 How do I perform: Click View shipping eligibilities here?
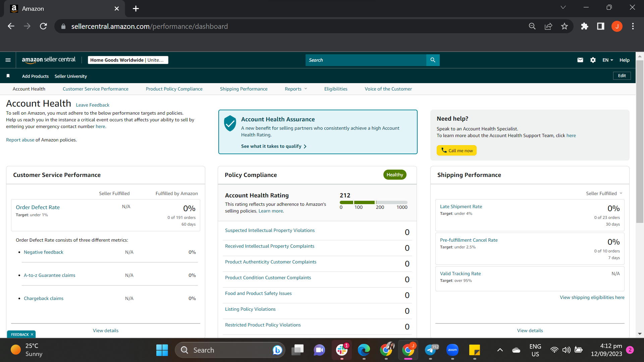pyautogui.click(x=592, y=297)
